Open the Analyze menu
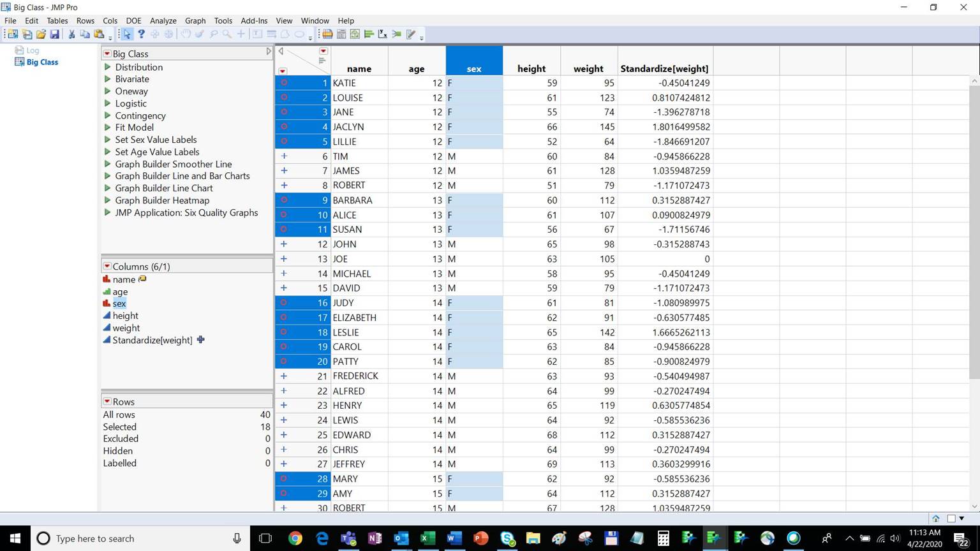The image size is (980, 551). point(163,20)
